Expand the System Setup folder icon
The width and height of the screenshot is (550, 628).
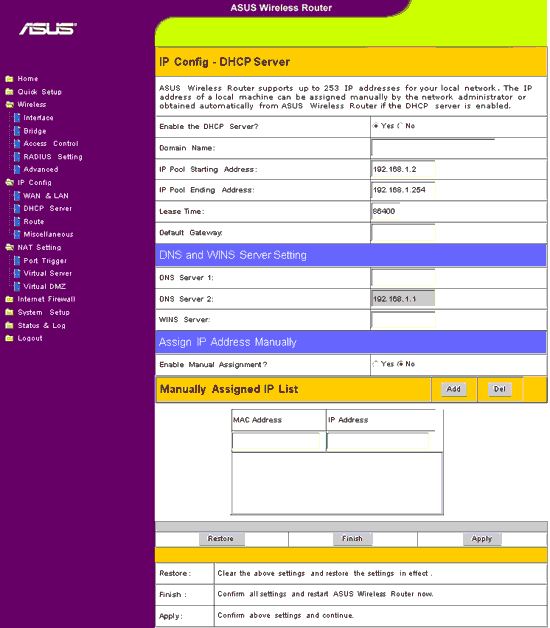pos(9,312)
